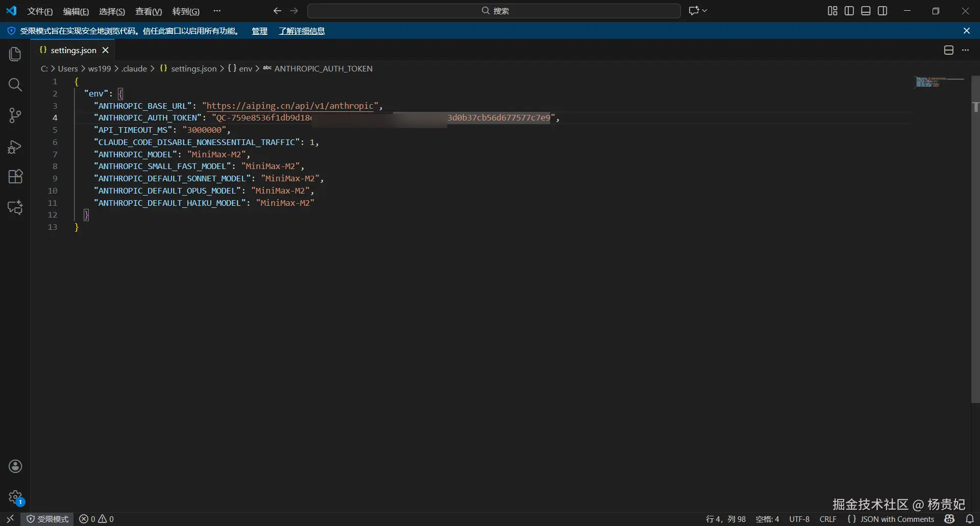Image resolution: width=980 pixels, height=526 pixels.
Task: Click the 了解详细信息 link
Action: [x=302, y=31]
